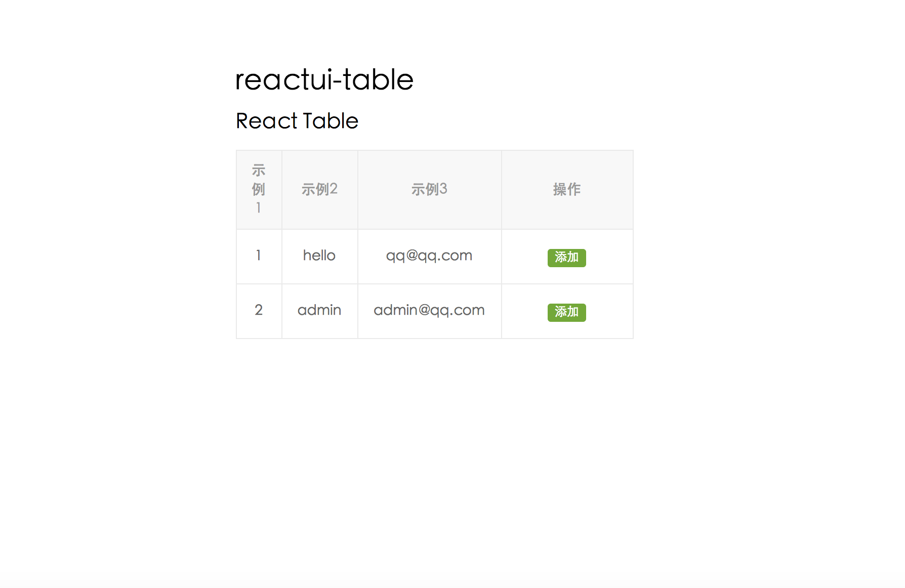Screen dimensions: 905x588
Task: Click the 例 character in first column header
Action: (259, 189)
